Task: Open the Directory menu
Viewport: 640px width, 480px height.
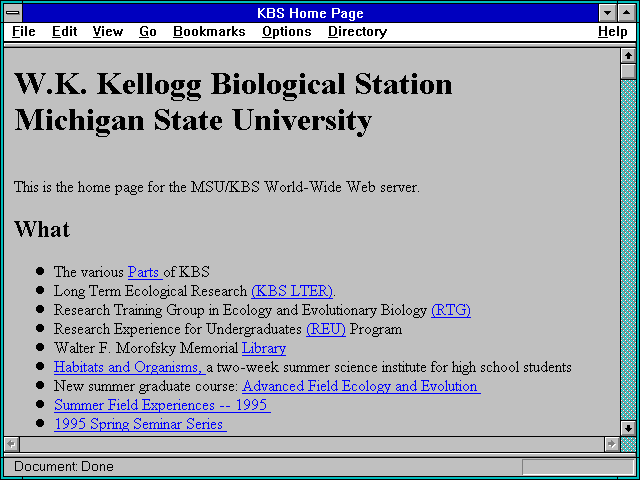Action: coord(358,32)
